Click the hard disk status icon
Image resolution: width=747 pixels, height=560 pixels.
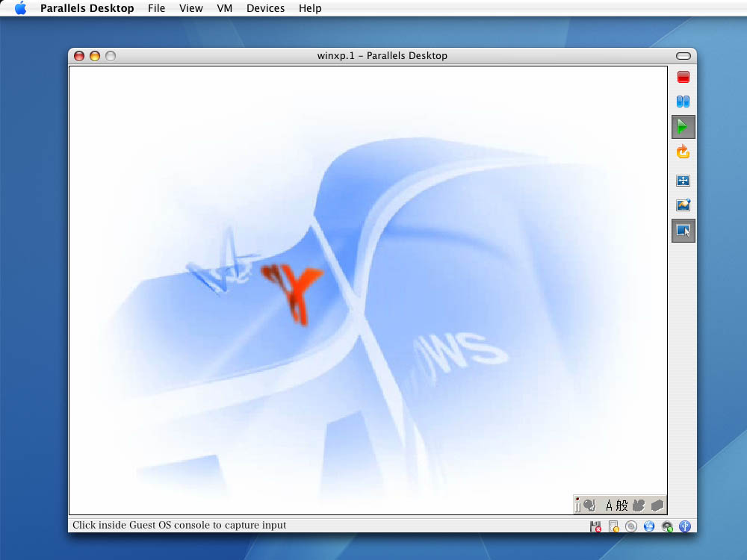[613, 526]
